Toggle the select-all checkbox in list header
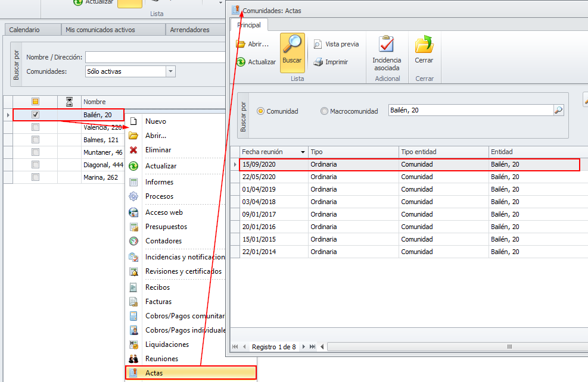588x382 pixels. pos(35,102)
